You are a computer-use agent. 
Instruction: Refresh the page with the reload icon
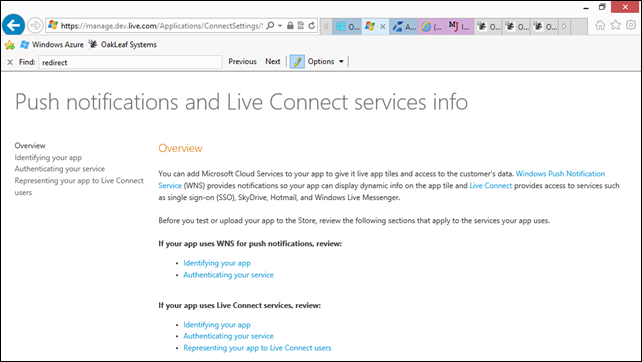[312, 26]
